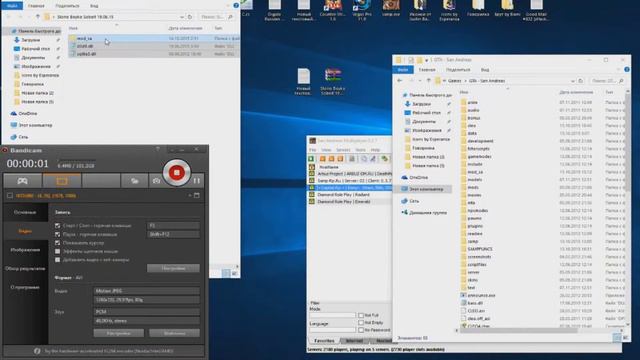
Task: Click the fullscreen rectangle icon in Bandicam bar
Action: click(197, 196)
